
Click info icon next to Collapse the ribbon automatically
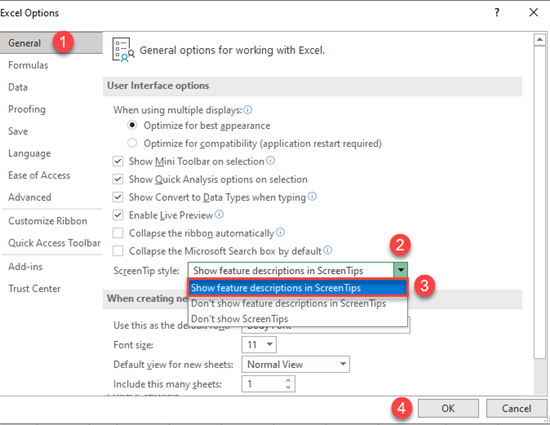click(x=280, y=232)
